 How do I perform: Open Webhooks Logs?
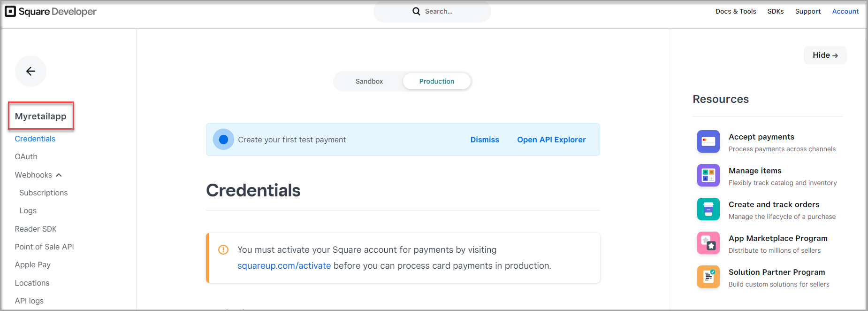(x=28, y=211)
